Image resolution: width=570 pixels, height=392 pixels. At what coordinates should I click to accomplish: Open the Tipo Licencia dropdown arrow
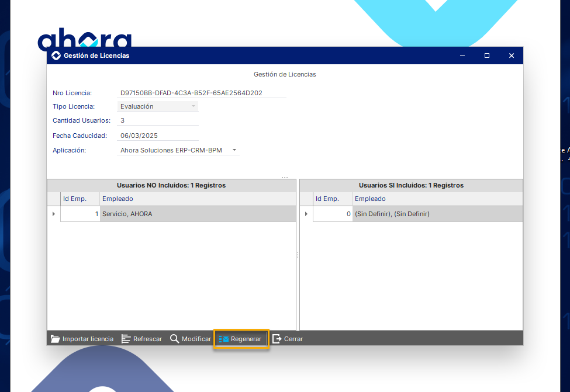[x=194, y=106]
